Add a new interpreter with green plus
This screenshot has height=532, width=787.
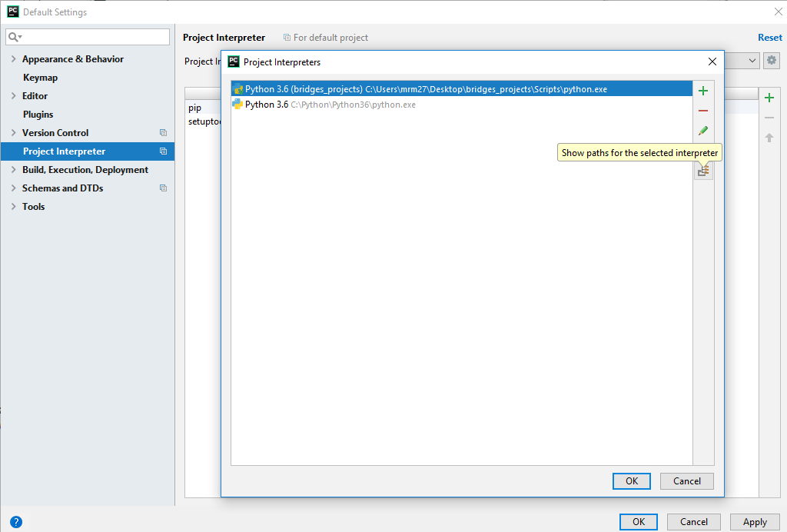[702, 91]
